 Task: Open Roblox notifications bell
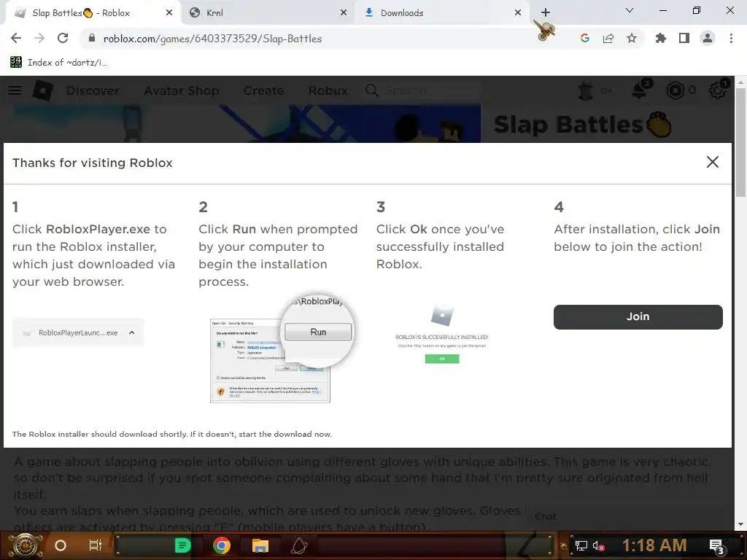pos(640,90)
